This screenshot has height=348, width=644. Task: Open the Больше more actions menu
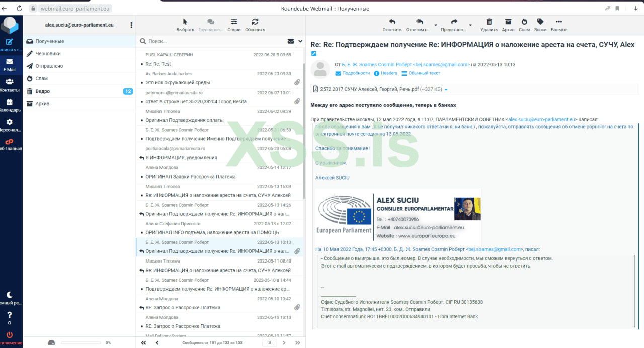click(558, 25)
